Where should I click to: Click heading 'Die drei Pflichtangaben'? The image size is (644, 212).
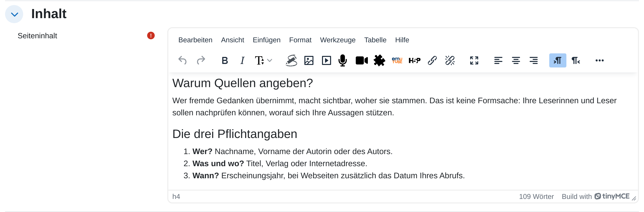point(235,134)
